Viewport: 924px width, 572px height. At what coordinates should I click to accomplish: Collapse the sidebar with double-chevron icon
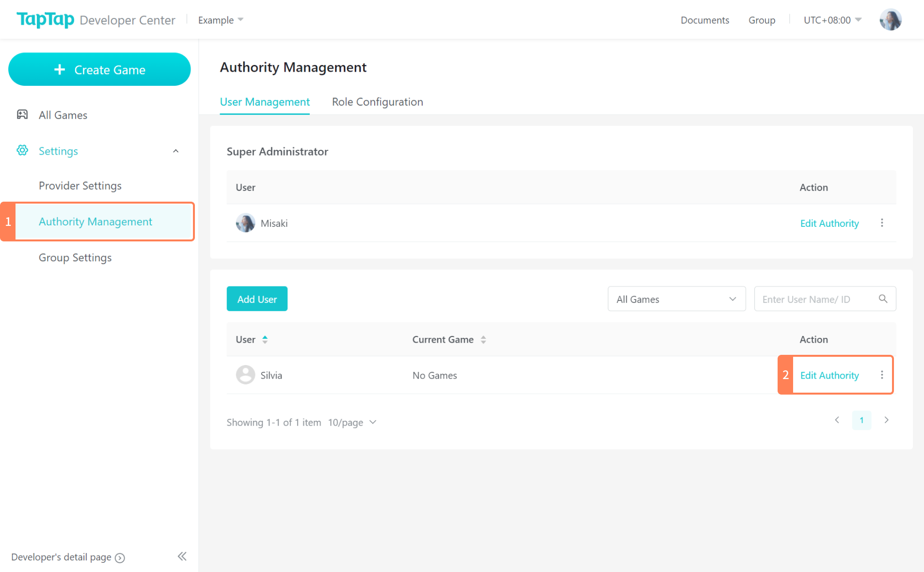[x=182, y=556]
